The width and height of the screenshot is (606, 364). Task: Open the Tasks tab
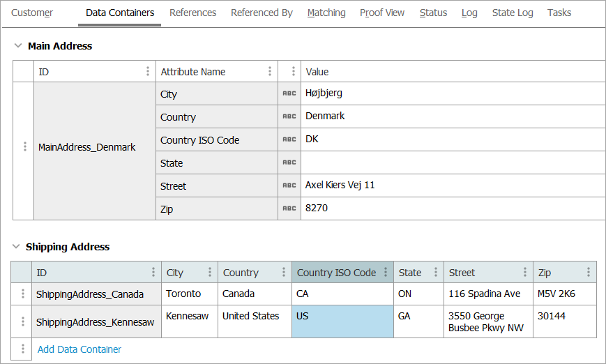coord(559,13)
